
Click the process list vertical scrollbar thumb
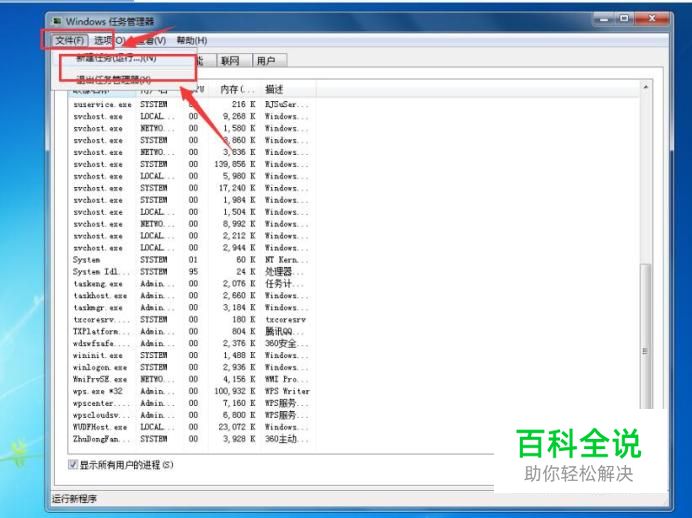point(646,335)
